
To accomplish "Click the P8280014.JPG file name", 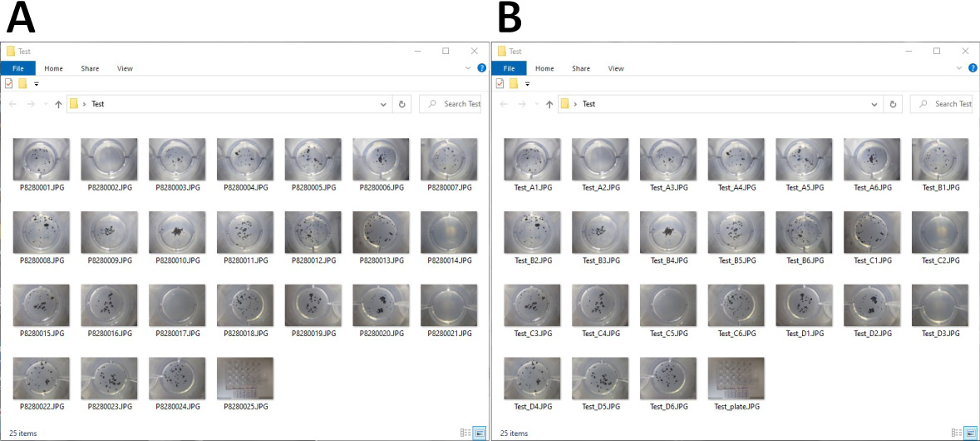I will click(450, 260).
